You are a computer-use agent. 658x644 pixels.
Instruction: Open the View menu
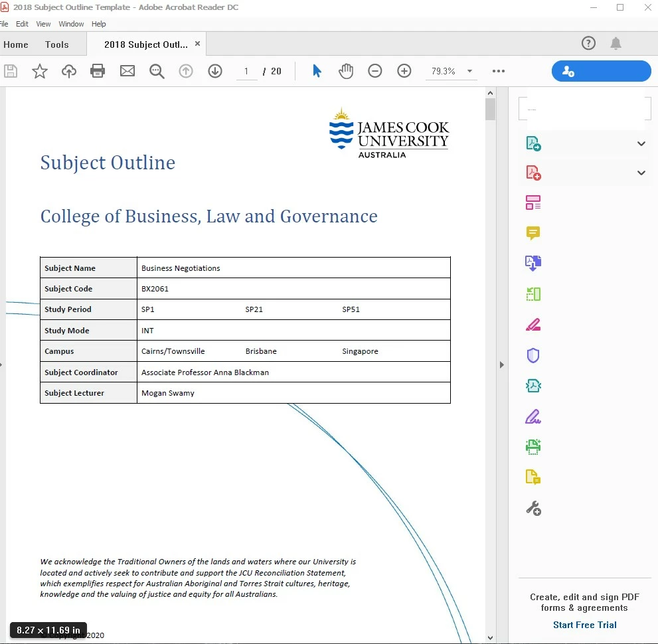coord(43,24)
